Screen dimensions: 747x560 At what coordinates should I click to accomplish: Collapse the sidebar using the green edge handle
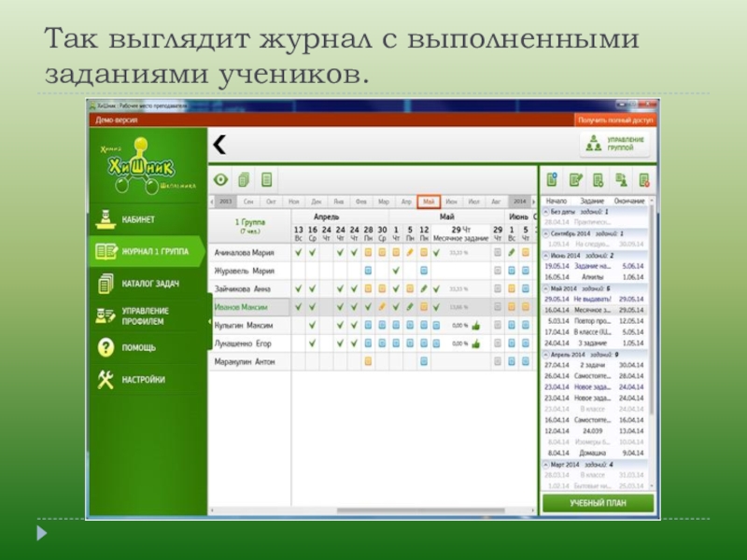[209, 321]
